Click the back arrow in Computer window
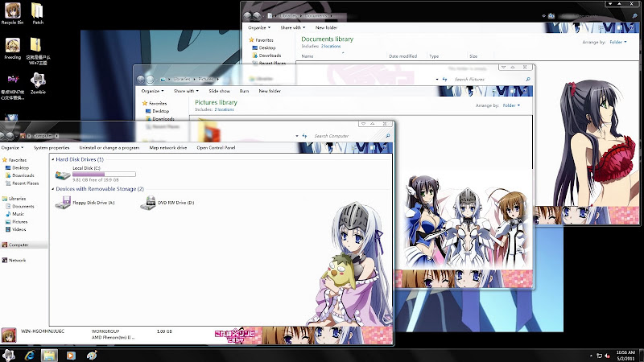 2,136
